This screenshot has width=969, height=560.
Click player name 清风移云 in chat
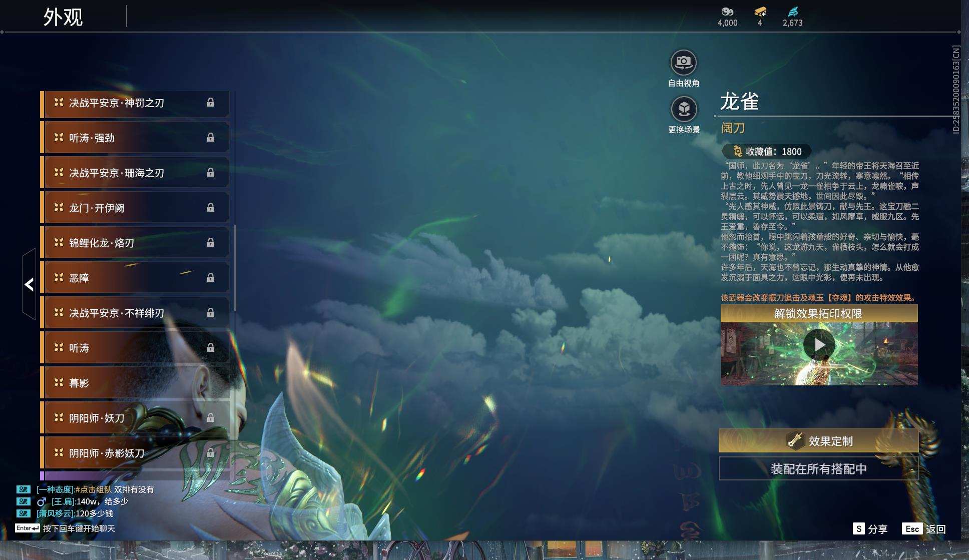(x=55, y=513)
